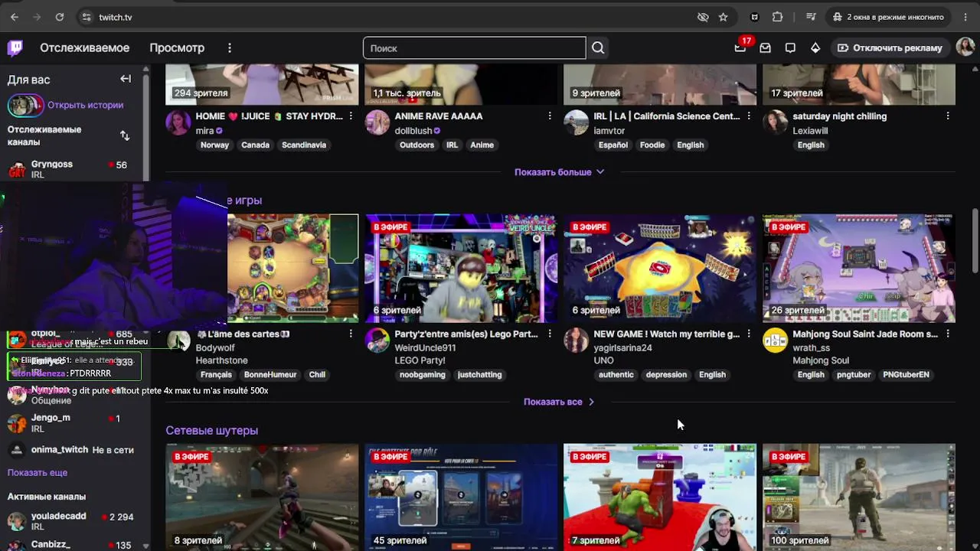
Task: Collapse the Для вас sidebar
Action: coord(126,79)
